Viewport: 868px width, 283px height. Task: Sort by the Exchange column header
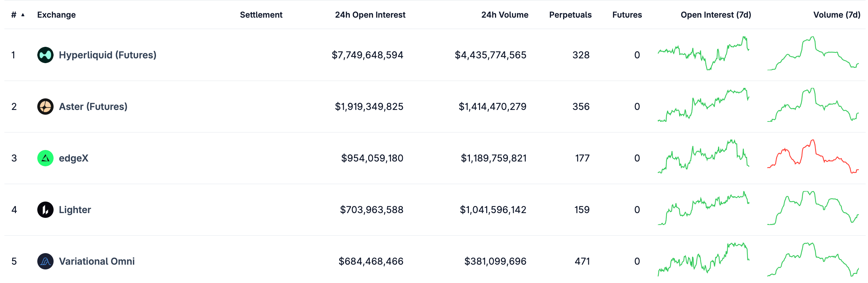coord(56,15)
